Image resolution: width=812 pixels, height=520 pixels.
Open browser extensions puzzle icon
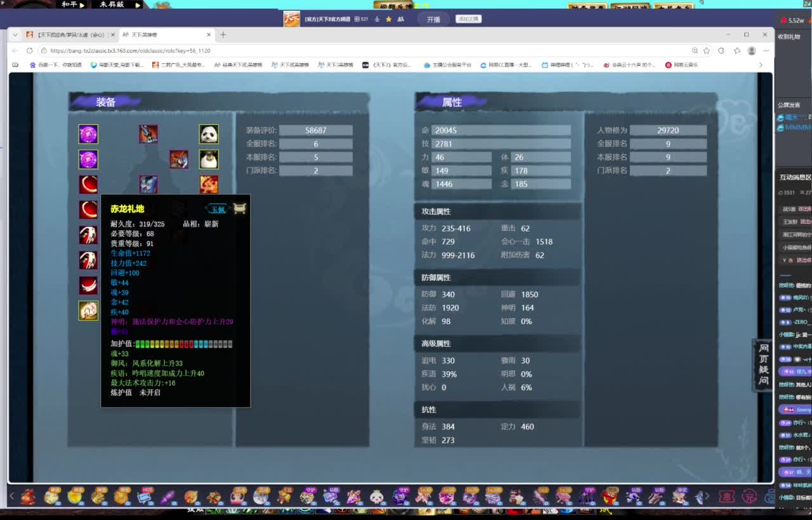721,51
